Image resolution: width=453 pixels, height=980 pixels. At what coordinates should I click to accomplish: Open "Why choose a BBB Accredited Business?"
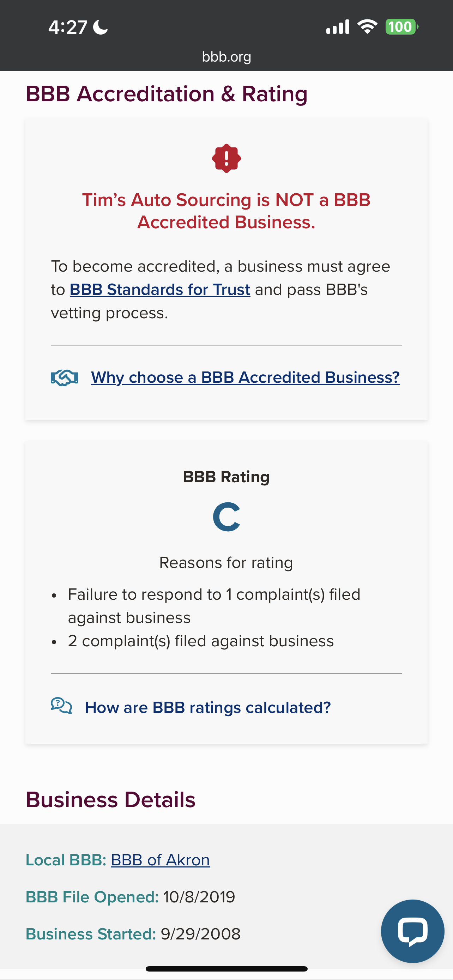point(245,377)
